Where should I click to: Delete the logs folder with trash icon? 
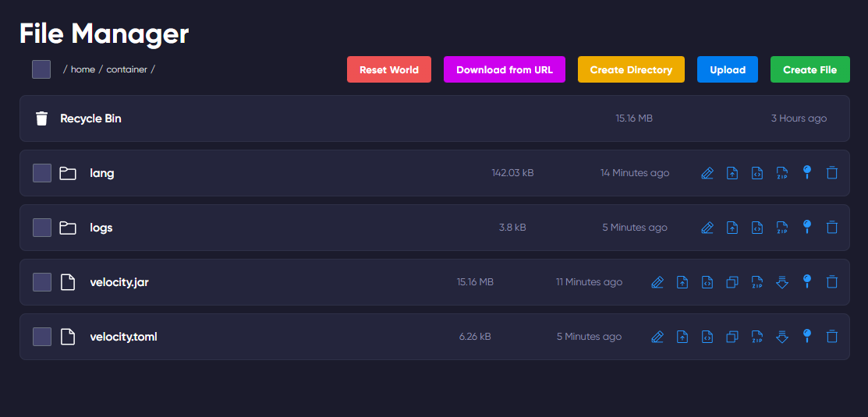[x=832, y=228]
